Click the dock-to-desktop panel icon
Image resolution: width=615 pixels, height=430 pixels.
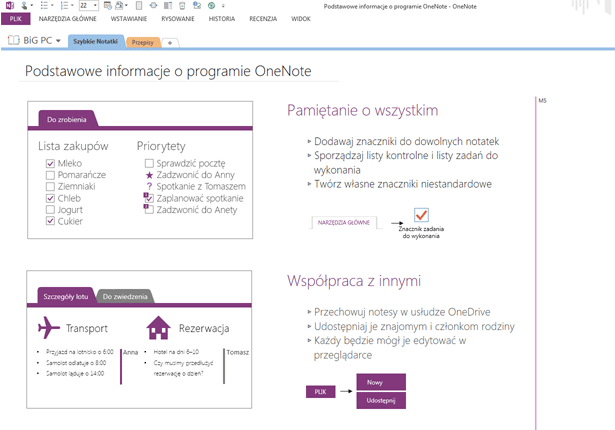click(x=168, y=5)
